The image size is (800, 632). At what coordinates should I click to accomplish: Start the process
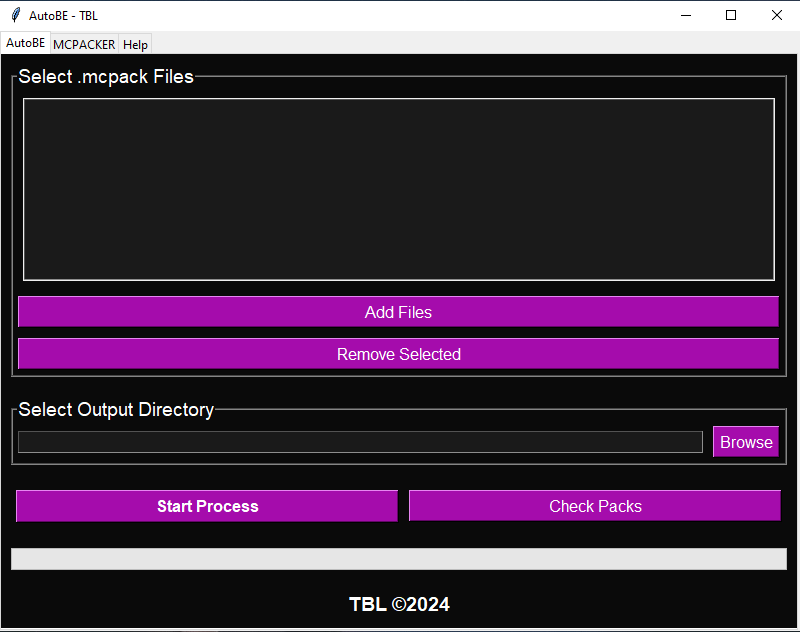[207, 506]
